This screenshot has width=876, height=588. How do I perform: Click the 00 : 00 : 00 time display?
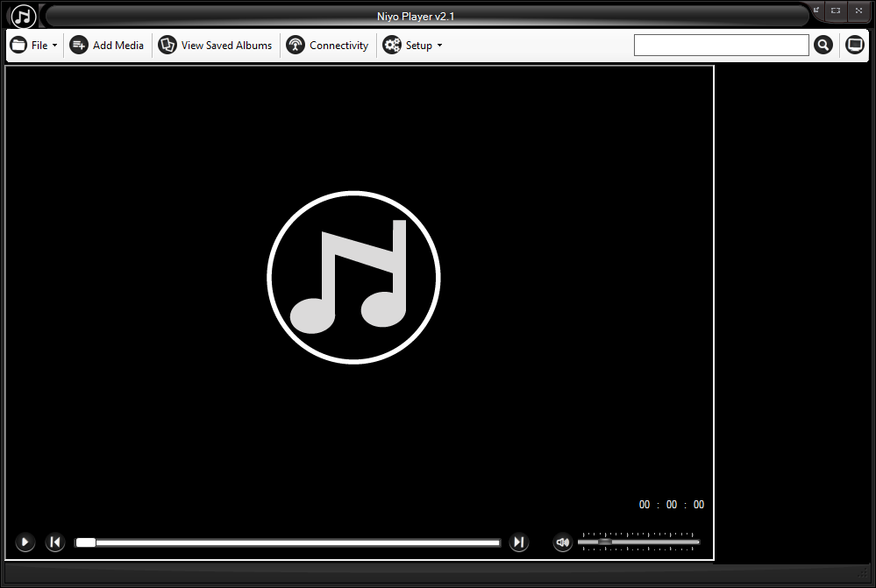[x=672, y=505]
